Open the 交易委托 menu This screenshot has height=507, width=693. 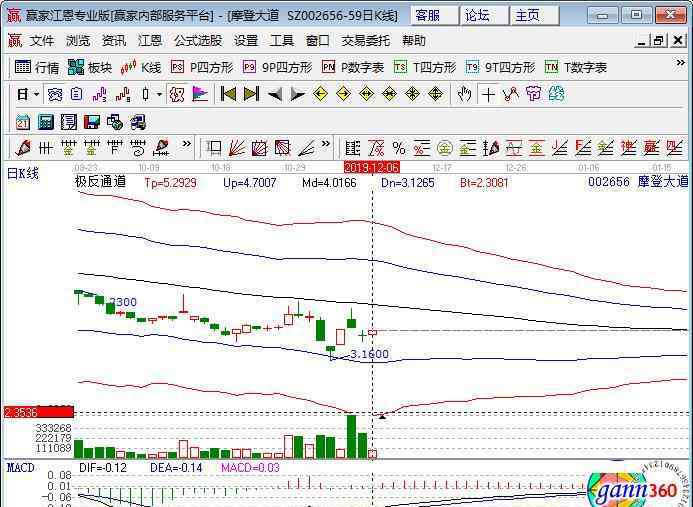point(366,41)
